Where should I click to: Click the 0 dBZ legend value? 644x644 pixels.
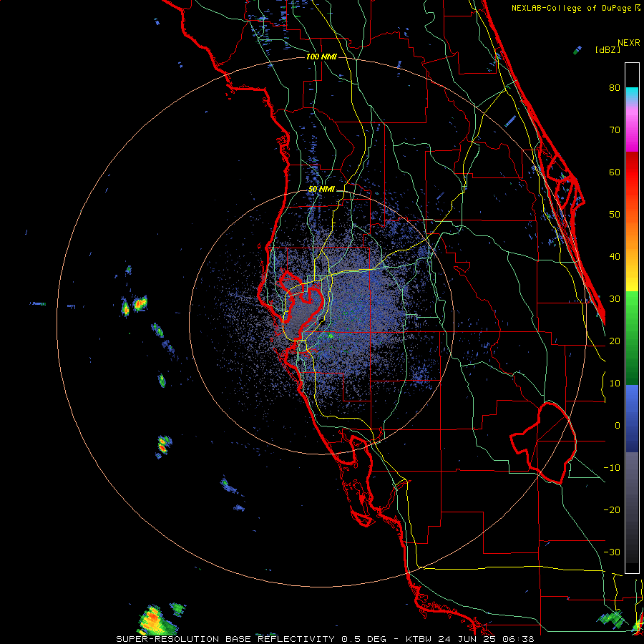(x=618, y=426)
